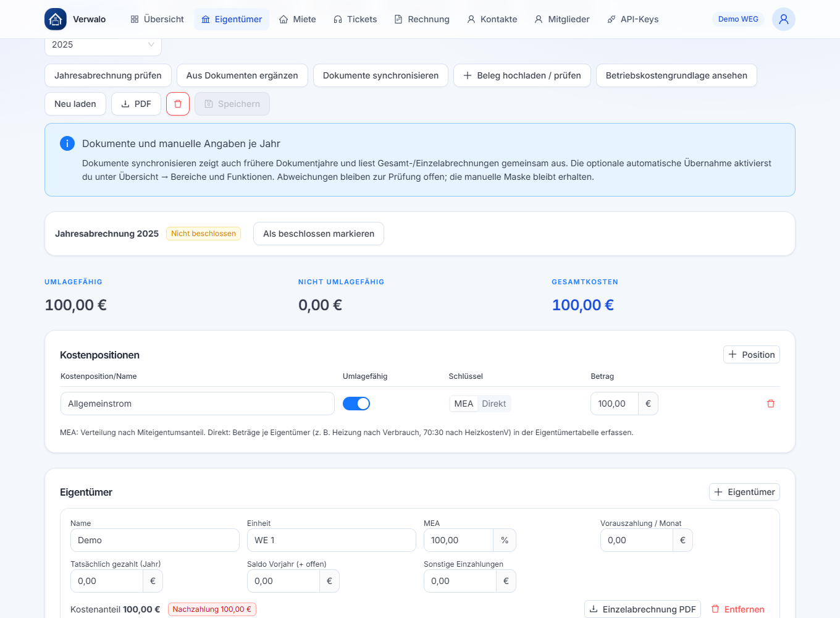
Task: Navigate to Rechnung tab
Action: coord(422,19)
